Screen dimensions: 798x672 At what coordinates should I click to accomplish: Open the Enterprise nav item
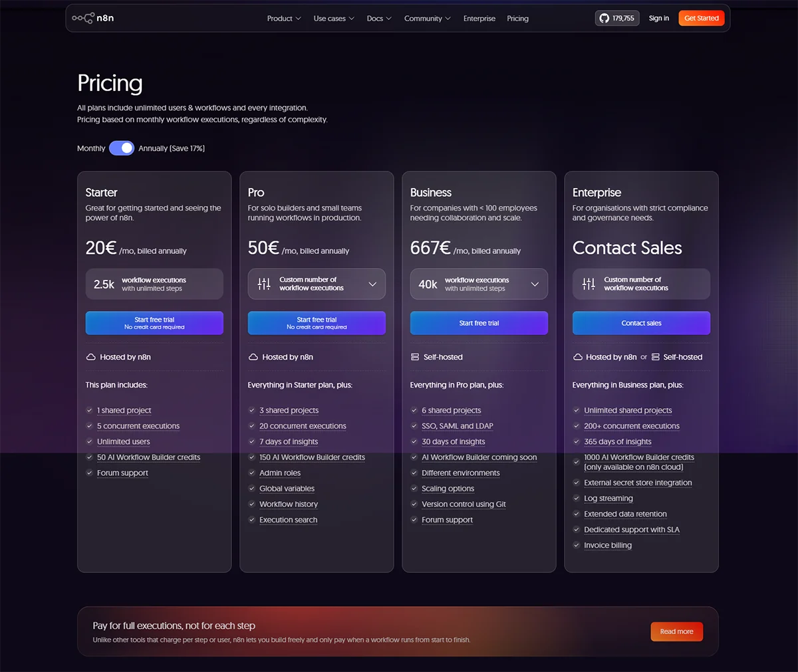pyautogui.click(x=479, y=19)
